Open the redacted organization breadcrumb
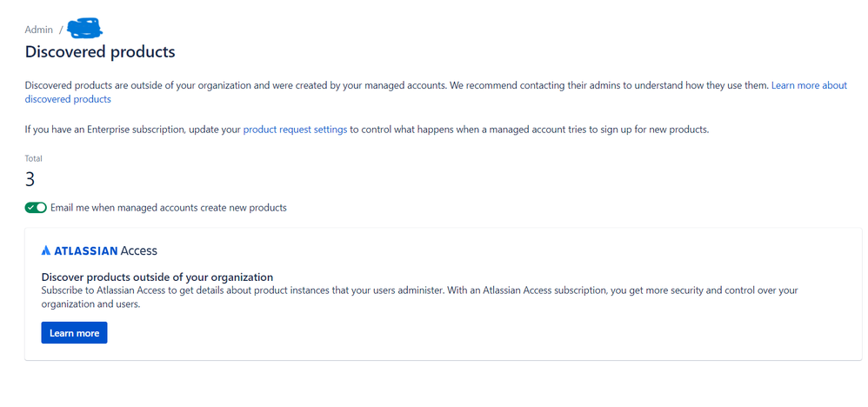This screenshot has width=868, height=407. point(84,29)
